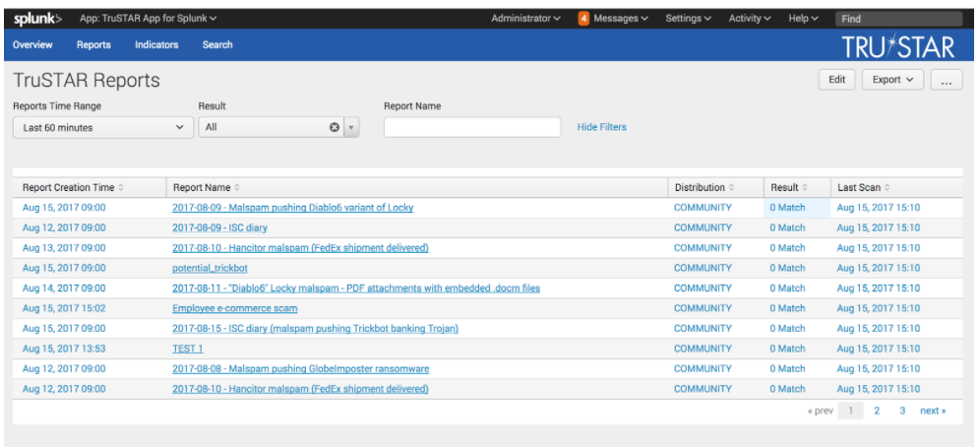
Task: Sort by Last Scan column icon
Action: (888, 188)
